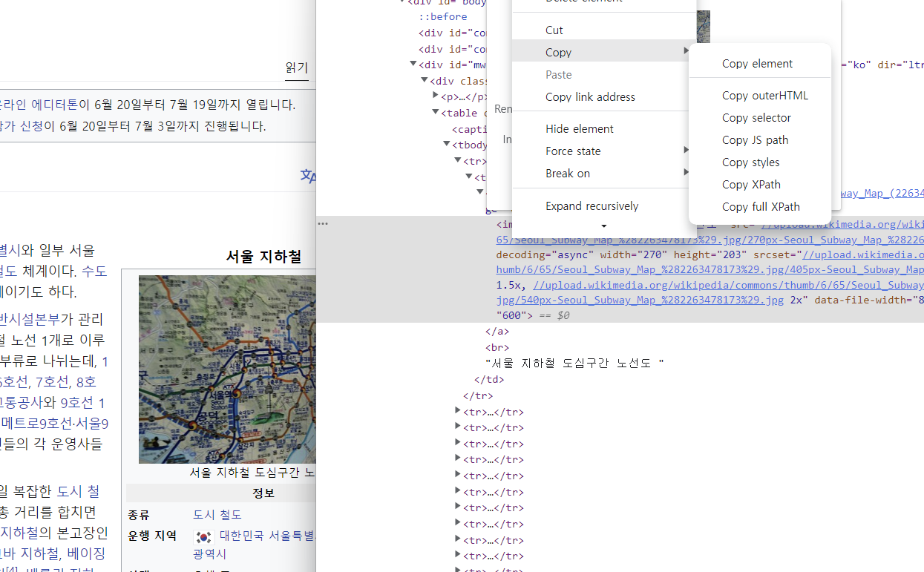Click the South Korea flag icon
The height and width of the screenshot is (572, 924).
click(203, 536)
